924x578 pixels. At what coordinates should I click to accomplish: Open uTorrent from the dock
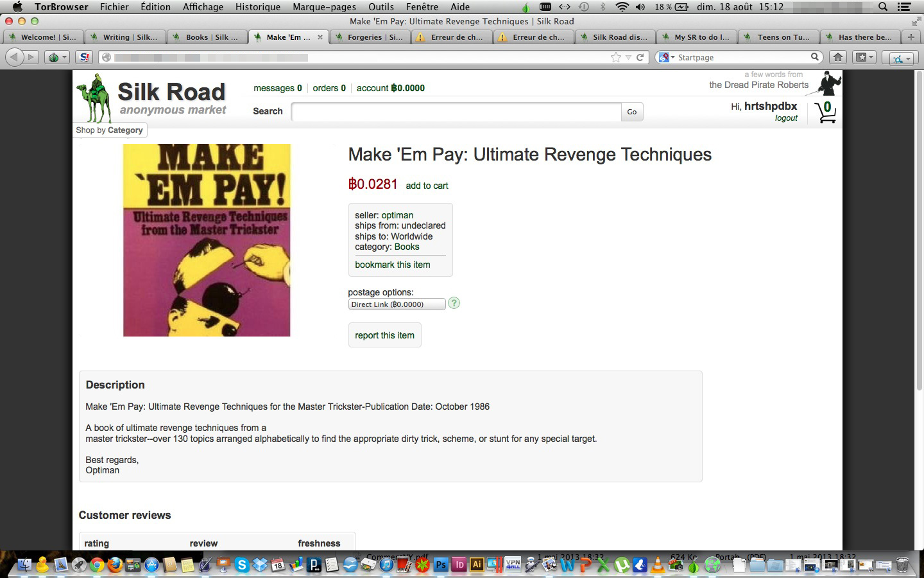622,565
